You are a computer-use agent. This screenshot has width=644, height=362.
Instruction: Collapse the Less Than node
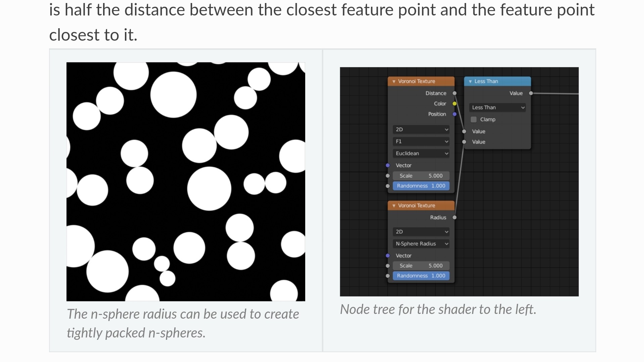point(470,81)
